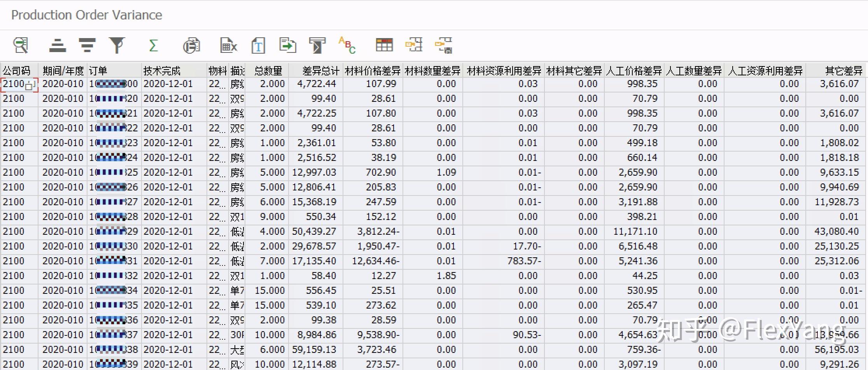The width and height of the screenshot is (868, 370).
Task: Select labor price variance 11,171.10
Action: click(634, 232)
